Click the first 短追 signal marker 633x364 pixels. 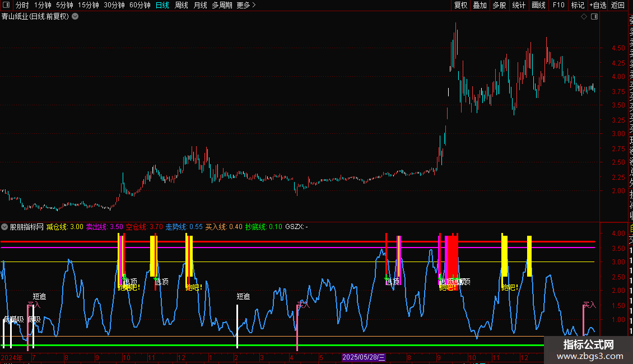[x=39, y=297]
